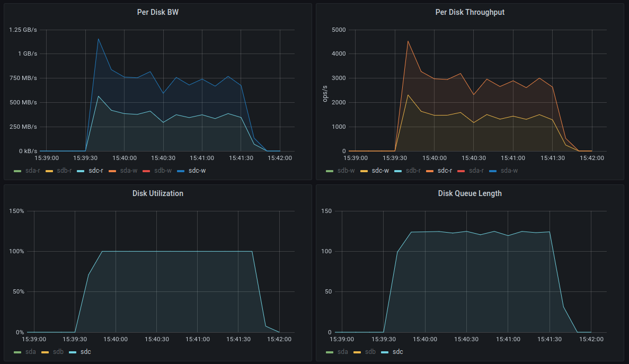The height and width of the screenshot is (364, 629).
Task: Isolate sdc series in Disk Utilization legend
Action: [86, 352]
